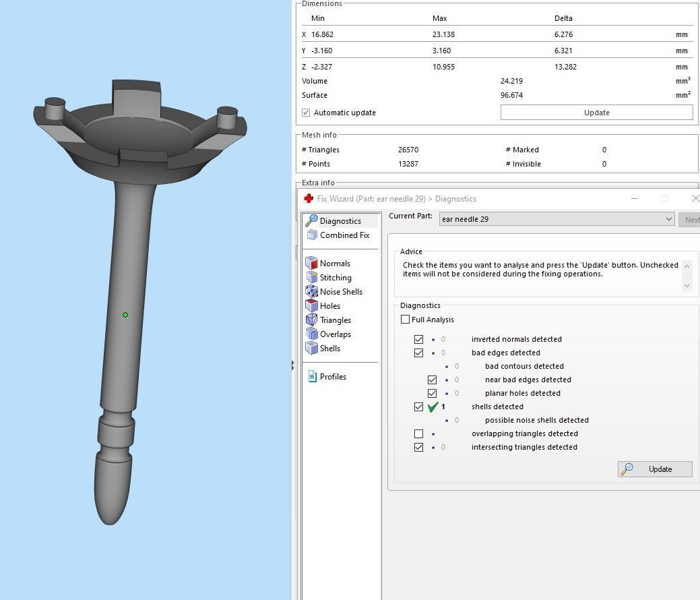Click the Points count 13287

coord(408,164)
